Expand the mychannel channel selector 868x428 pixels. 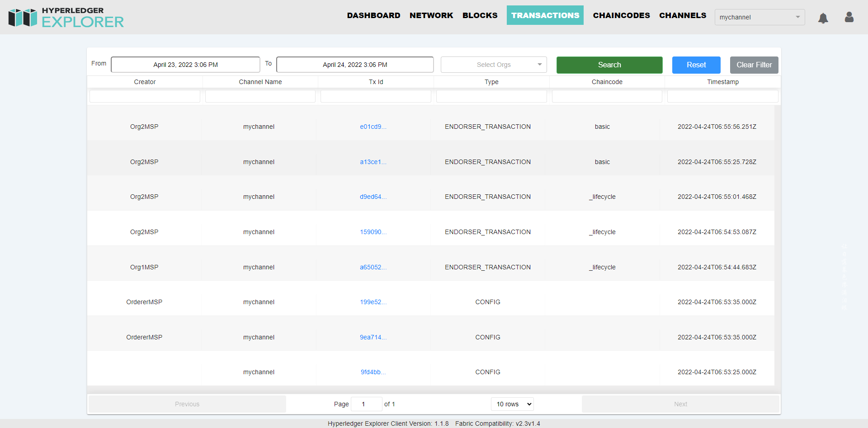759,17
